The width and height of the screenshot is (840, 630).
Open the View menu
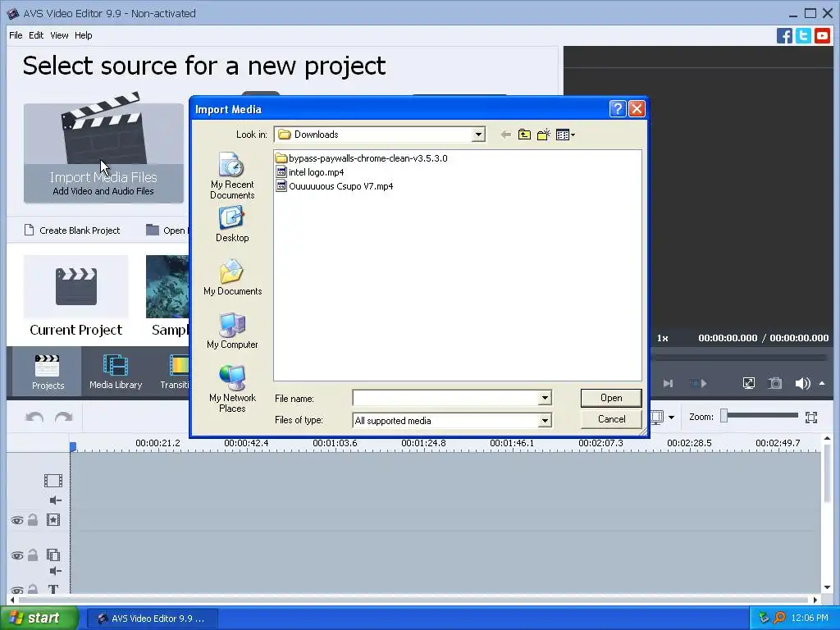59,35
